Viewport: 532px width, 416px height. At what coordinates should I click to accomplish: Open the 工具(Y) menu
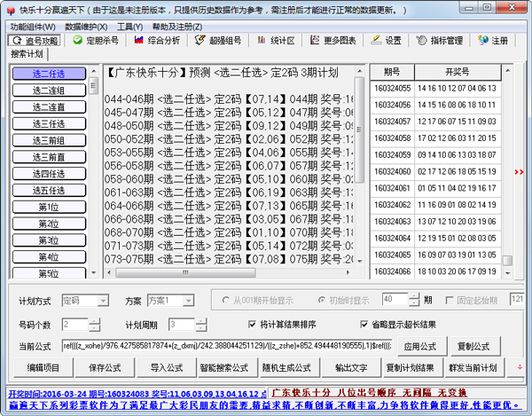click(129, 27)
